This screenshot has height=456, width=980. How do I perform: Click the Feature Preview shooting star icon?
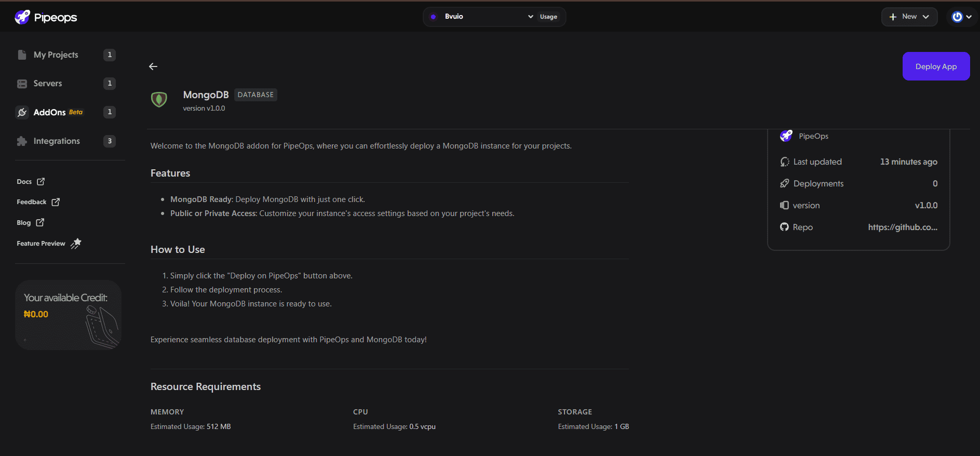76,243
